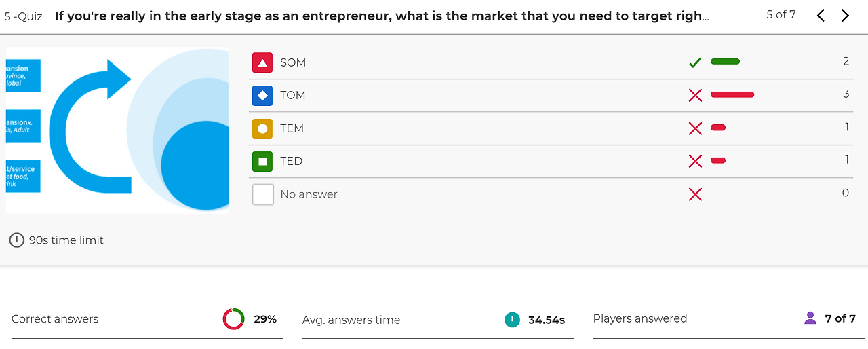Click the red triangle SOM answer icon
This screenshot has width=868, height=349.
point(262,62)
